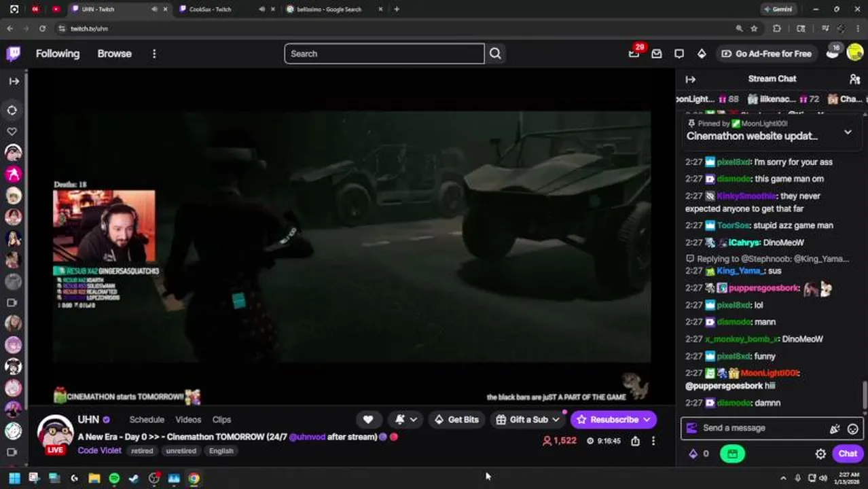Send message with the Chat button
Screen dimensions: 868x489
click(x=848, y=454)
